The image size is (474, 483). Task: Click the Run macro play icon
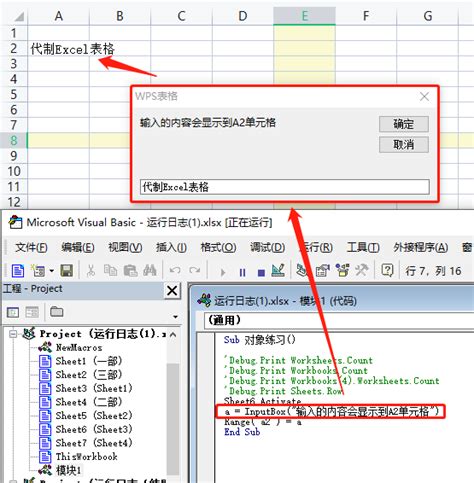223,272
